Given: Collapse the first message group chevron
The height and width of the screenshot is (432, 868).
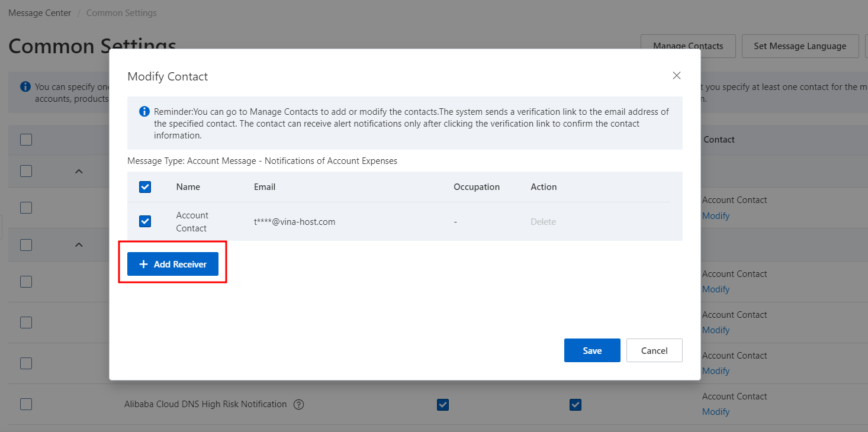Looking at the screenshot, I should pos(79,171).
